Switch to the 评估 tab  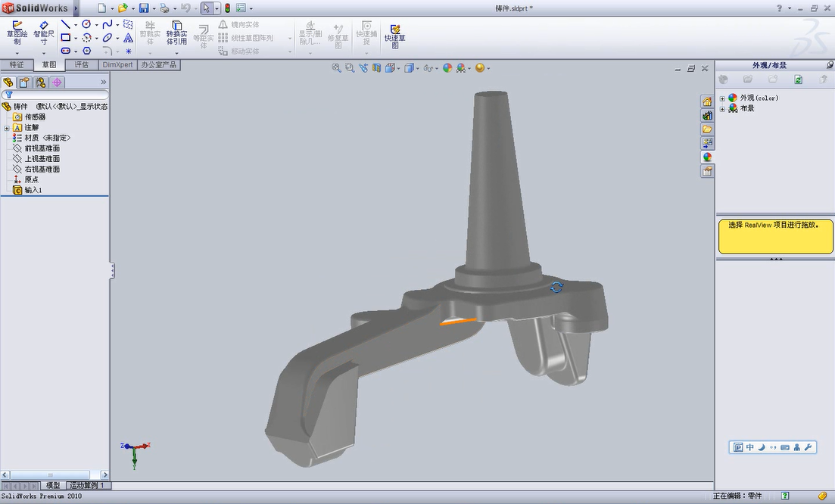click(x=82, y=65)
